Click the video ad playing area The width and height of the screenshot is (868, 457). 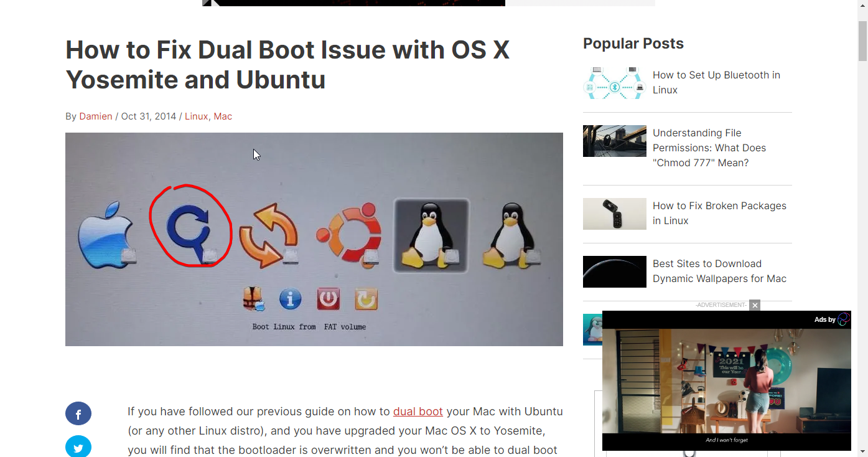tap(727, 381)
